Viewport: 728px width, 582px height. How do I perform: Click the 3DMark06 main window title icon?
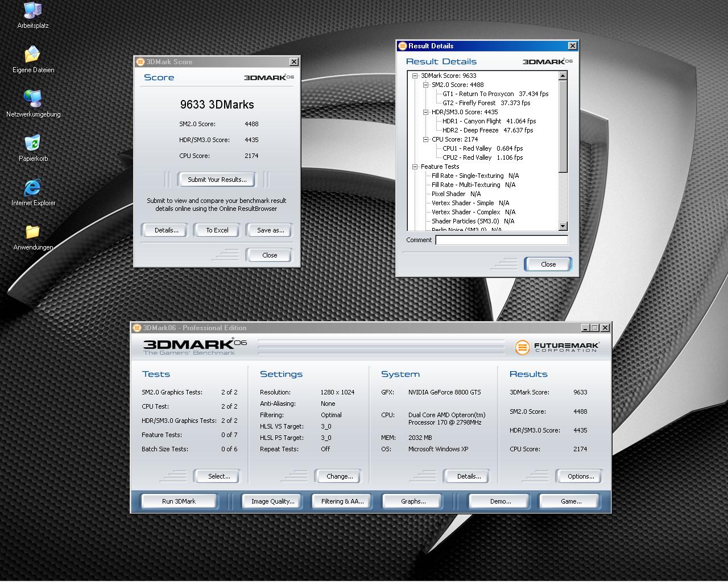point(137,328)
